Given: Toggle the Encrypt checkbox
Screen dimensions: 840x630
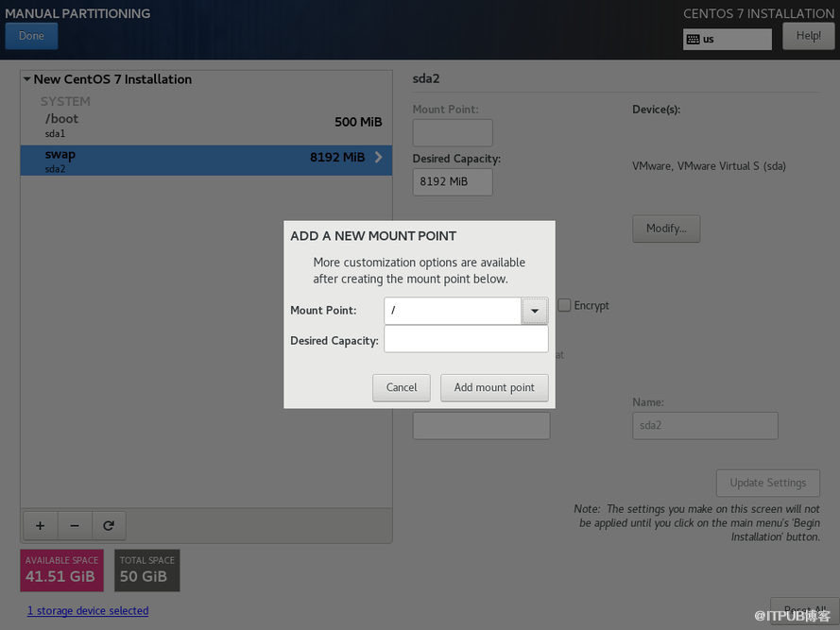Looking at the screenshot, I should click(564, 305).
